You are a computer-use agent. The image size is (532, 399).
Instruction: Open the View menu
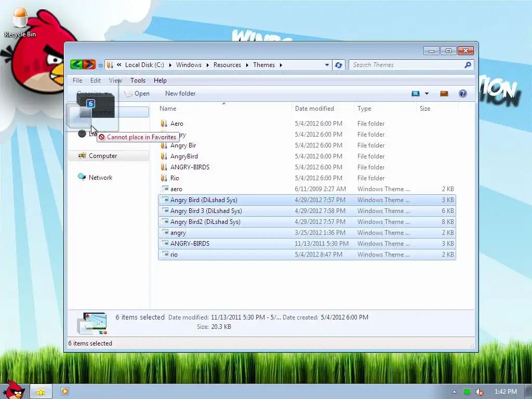pos(115,81)
